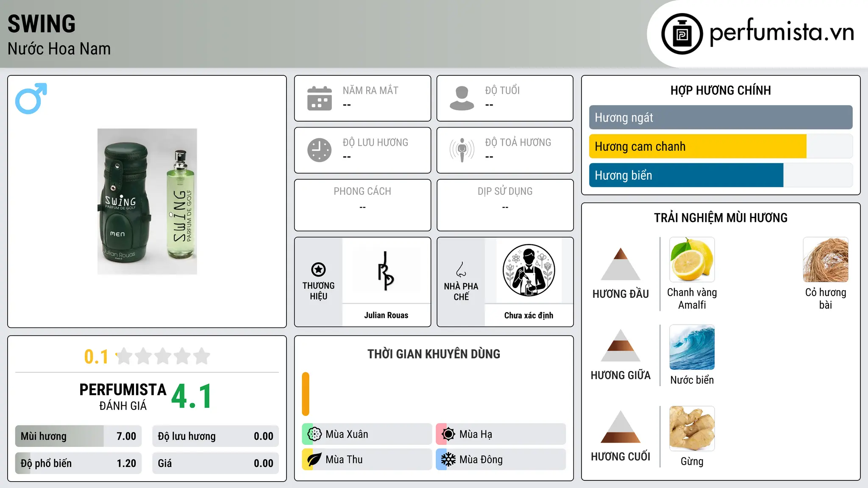Click the autumn leaf icon
The height and width of the screenshot is (488, 868).
[x=314, y=460]
